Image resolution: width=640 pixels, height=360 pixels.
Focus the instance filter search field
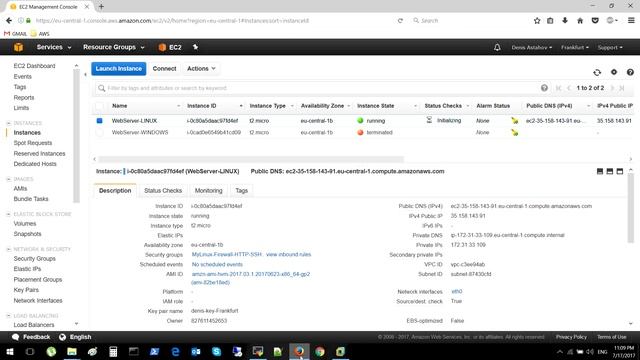[322, 88]
